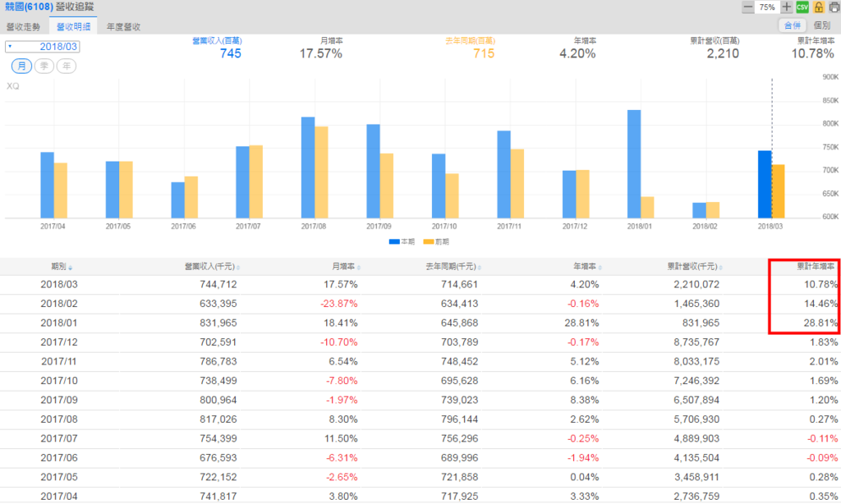841x504 pixels.
Task: Click the 745 營業收入 summary value
Action: point(231,53)
